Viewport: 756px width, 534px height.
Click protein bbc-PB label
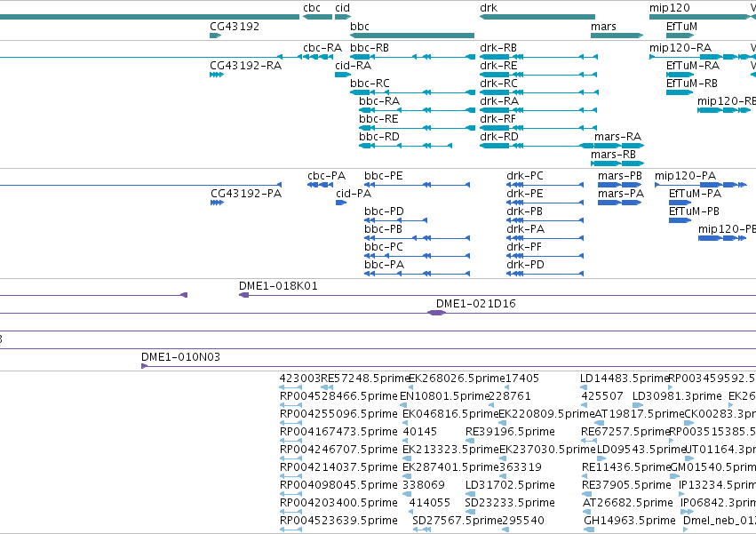(x=383, y=229)
